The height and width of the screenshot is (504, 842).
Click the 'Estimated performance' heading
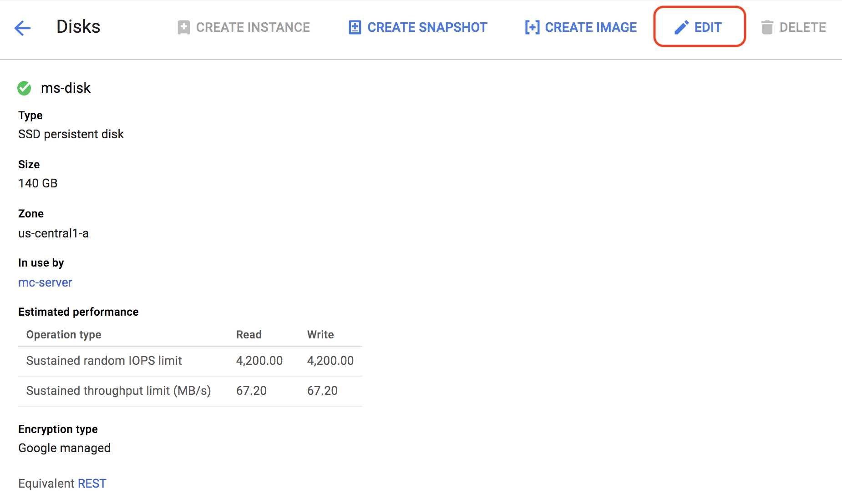(78, 312)
